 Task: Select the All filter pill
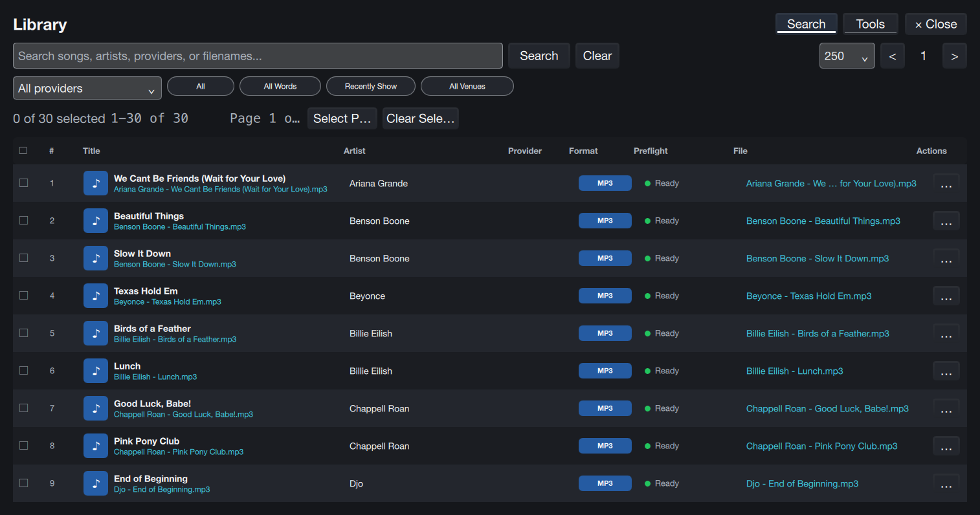(201, 86)
